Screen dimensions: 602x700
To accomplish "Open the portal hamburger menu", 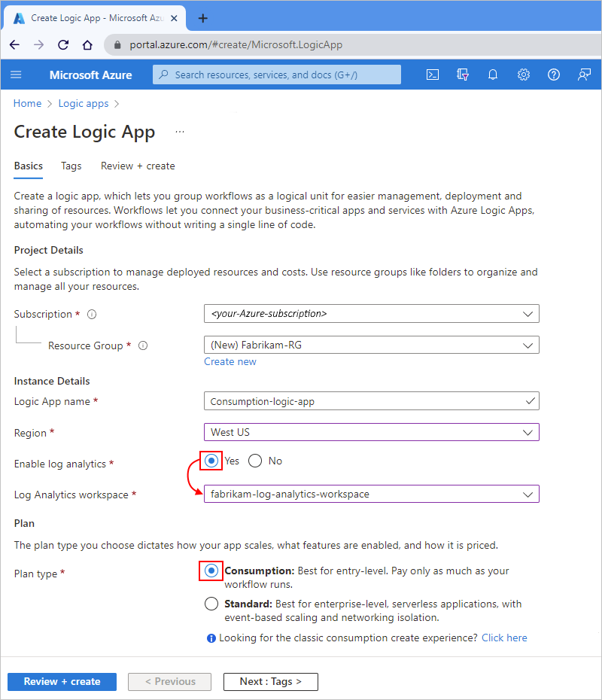I will click(x=16, y=75).
